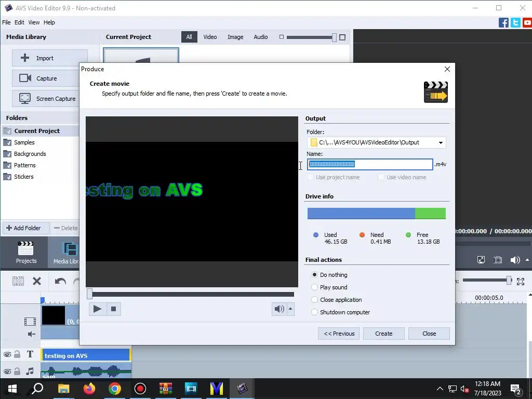Open the Twitter link icon
Screen dimensions: 532x399
point(515,23)
